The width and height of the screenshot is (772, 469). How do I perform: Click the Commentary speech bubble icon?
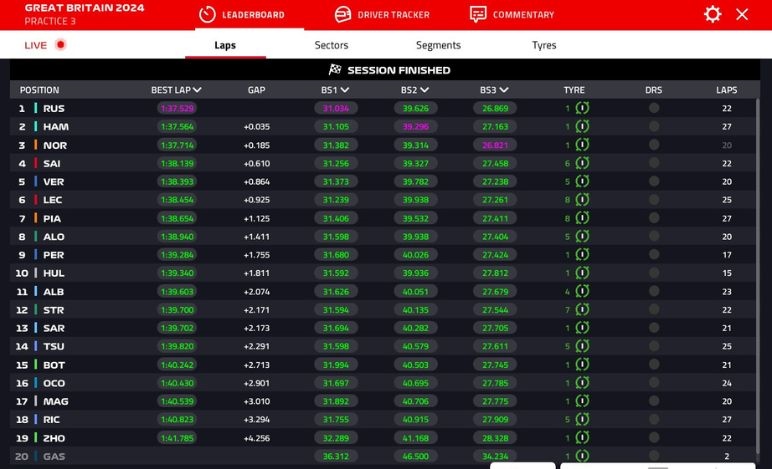point(478,15)
